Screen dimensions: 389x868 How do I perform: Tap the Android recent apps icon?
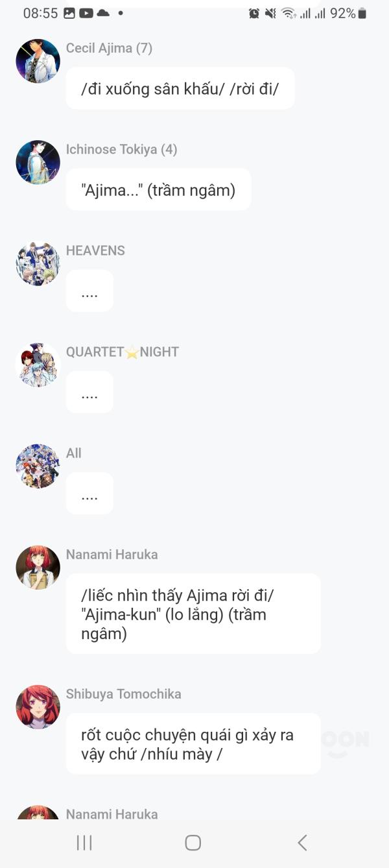(84, 843)
